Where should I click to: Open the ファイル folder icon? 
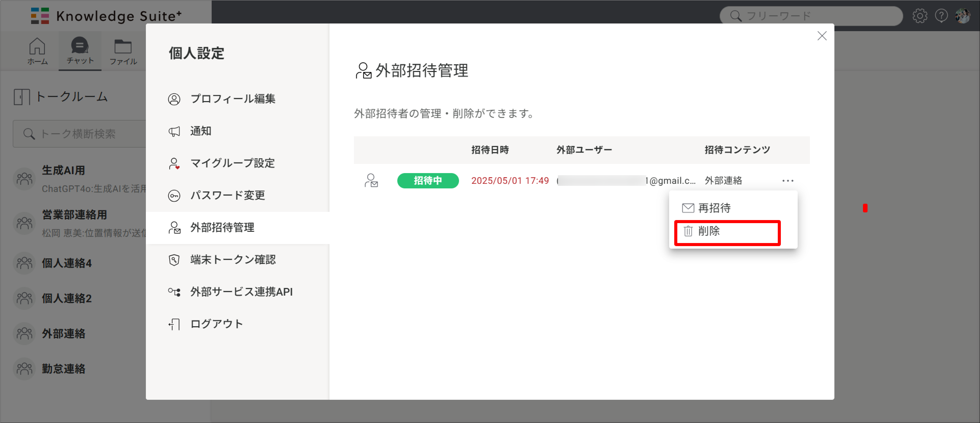[x=123, y=52]
